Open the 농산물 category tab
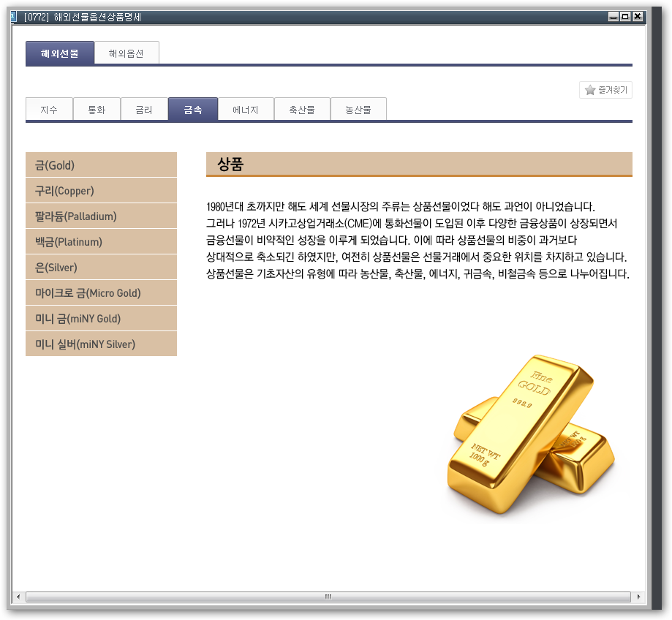Screen dimensions: 672x620 coord(358,109)
